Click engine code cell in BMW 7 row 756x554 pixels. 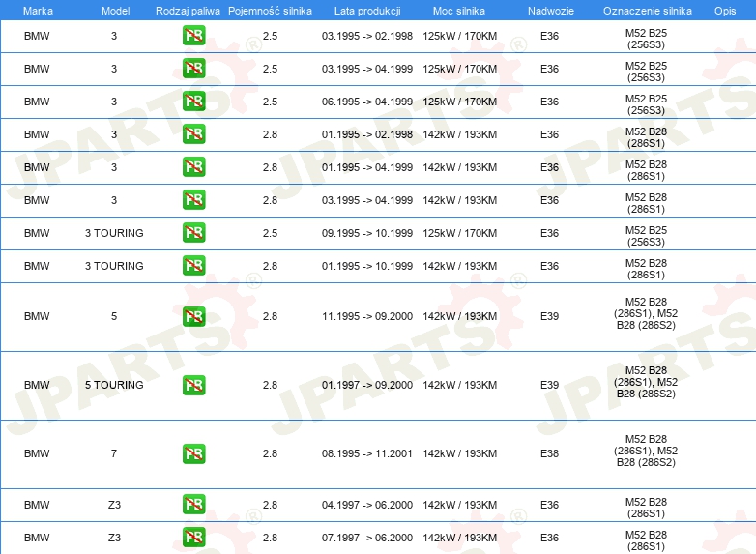[646, 451]
